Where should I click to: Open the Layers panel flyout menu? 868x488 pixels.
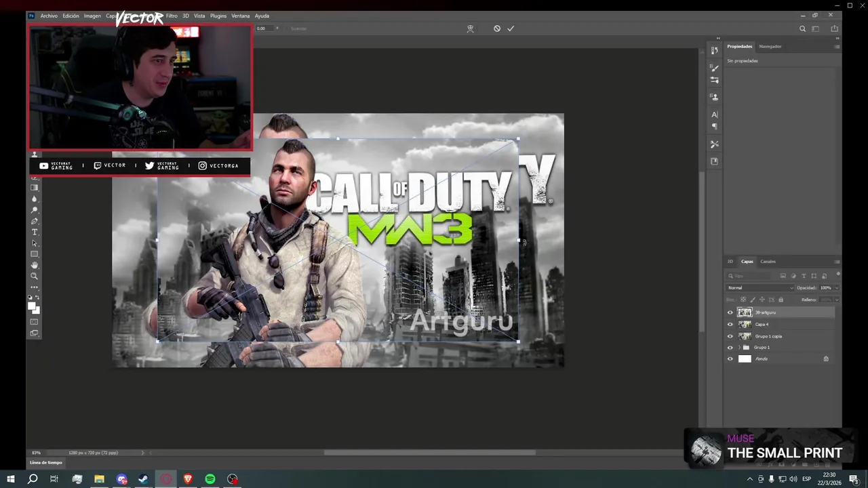837,262
